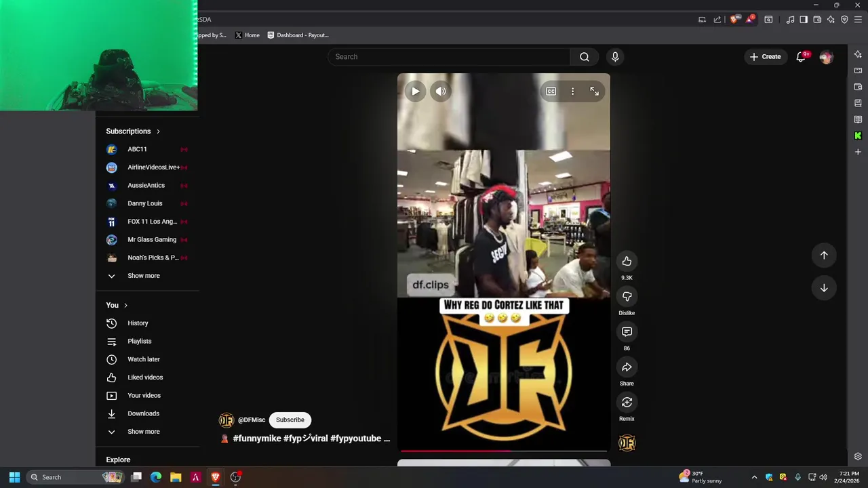Go to next Short with down arrow
This screenshot has width=868, height=488.
tap(824, 287)
